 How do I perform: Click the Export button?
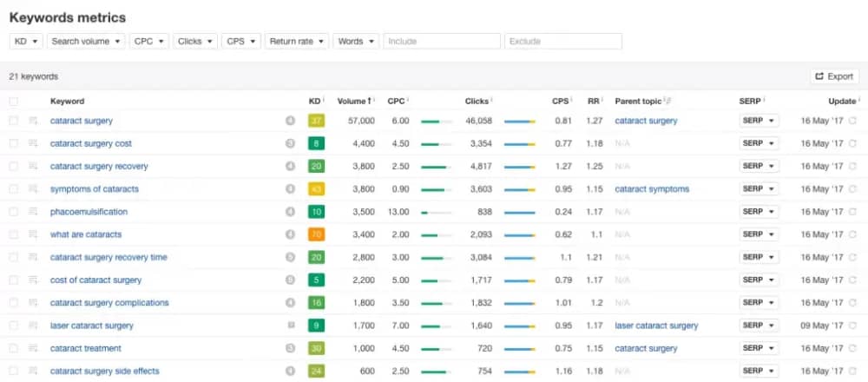click(x=834, y=76)
